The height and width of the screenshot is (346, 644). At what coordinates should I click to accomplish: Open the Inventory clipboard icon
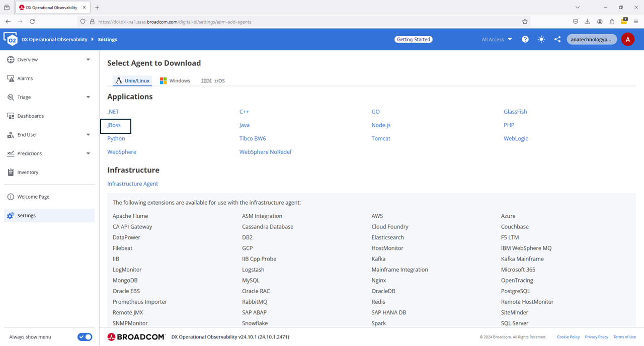[x=11, y=172]
